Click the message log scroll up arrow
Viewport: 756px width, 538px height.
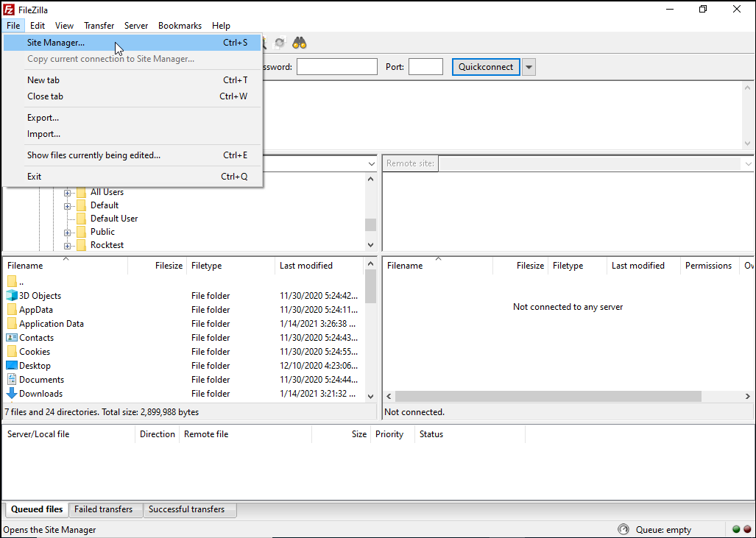click(x=748, y=88)
